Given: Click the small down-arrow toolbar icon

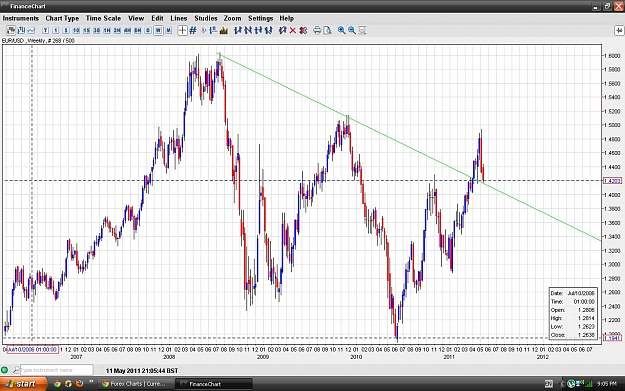Looking at the screenshot, I should click(x=203, y=30).
